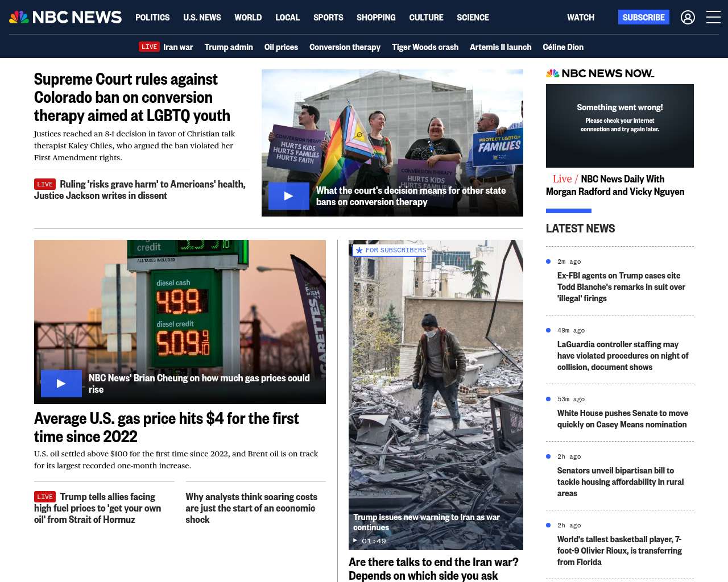Screen dimensions: 728x582
Task: Open the Céline Dion topic
Action: click(563, 47)
